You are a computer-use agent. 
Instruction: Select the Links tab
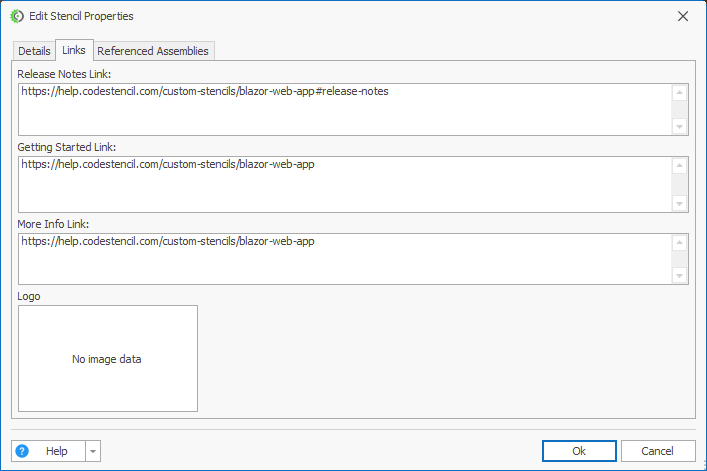click(x=74, y=50)
